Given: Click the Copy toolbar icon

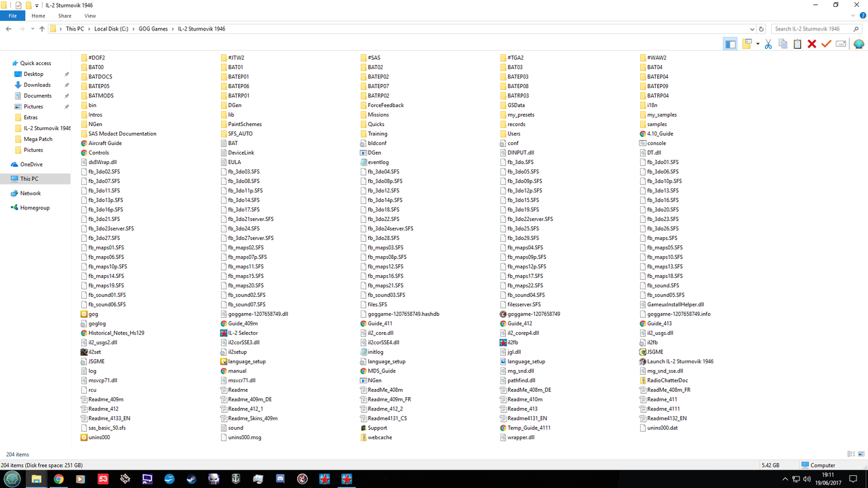Looking at the screenshot, I should [783, 43].
